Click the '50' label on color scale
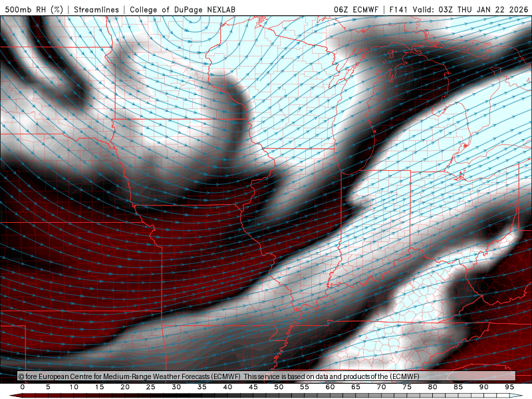 pos(279,387)
